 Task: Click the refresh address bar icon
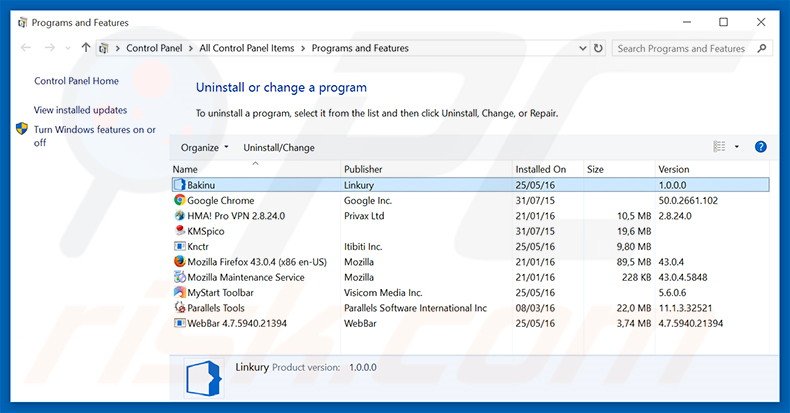tap(598, 48)
